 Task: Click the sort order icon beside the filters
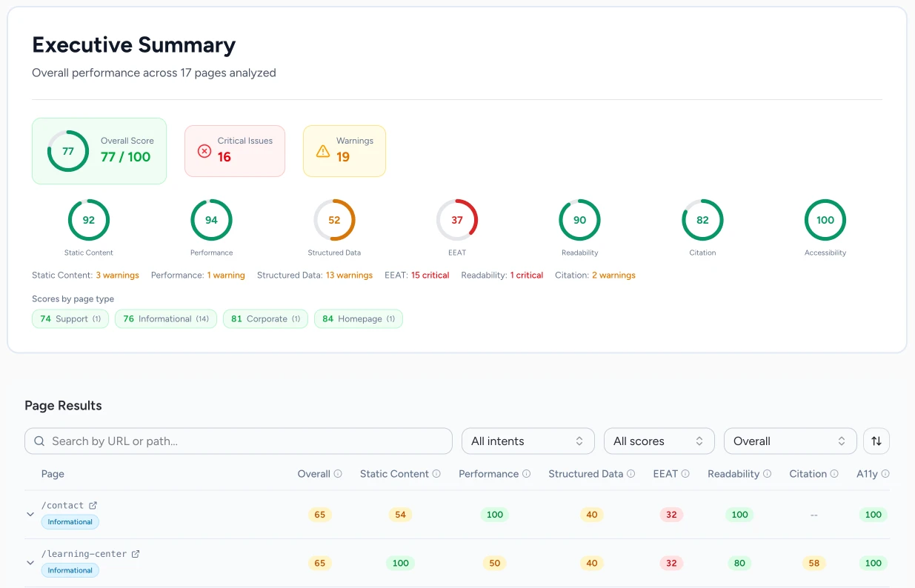coord(876,441)
